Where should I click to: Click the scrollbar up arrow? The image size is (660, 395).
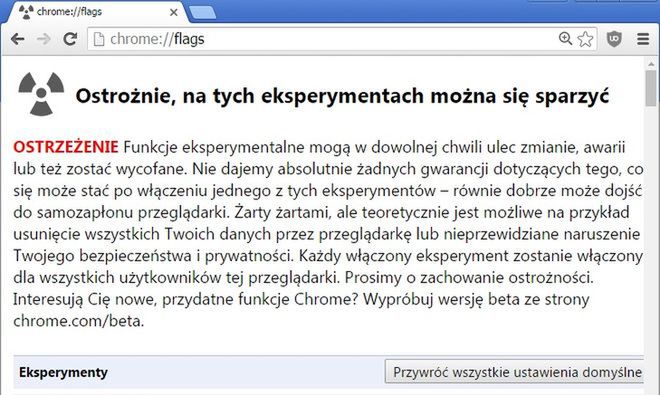coord(651,64)
